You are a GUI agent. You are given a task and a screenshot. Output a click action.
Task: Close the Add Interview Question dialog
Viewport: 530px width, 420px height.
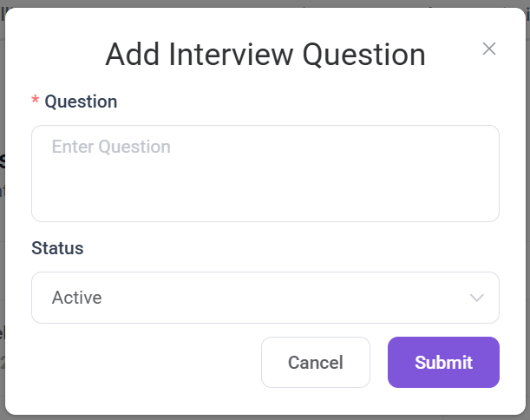tap(489, 49)
